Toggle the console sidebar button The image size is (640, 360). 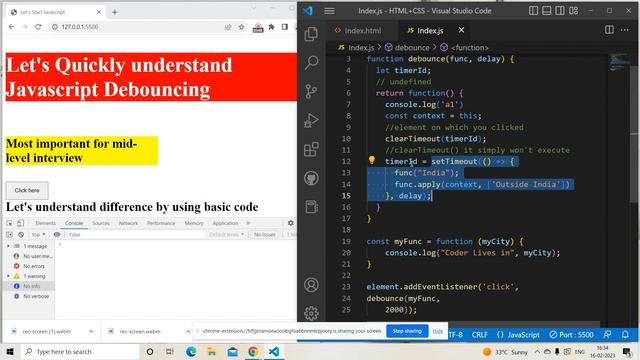[x=9, y=235]
